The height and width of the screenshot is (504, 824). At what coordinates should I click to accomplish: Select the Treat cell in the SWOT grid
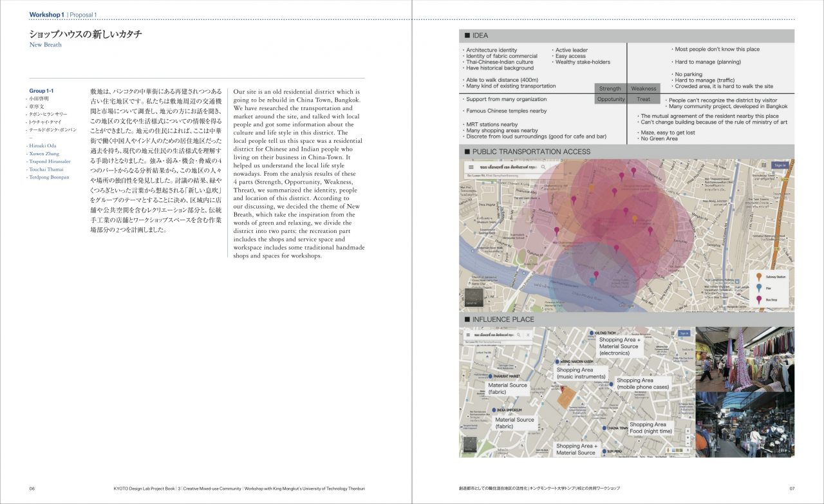644,99
